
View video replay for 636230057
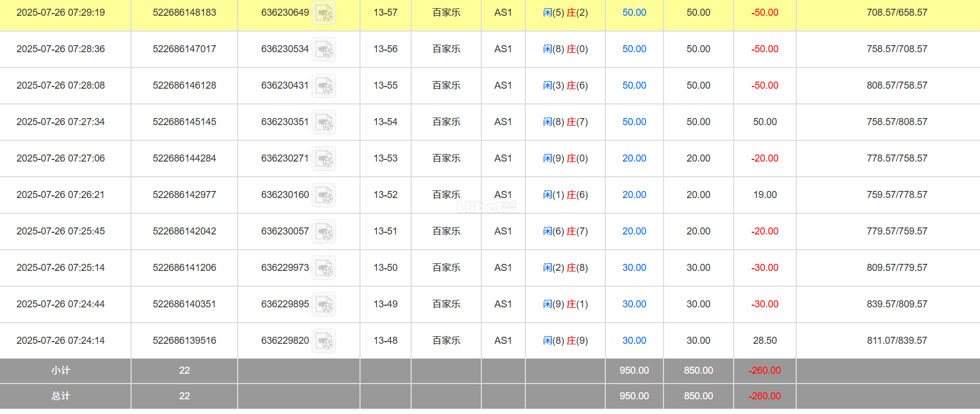(x=324, y=232)
